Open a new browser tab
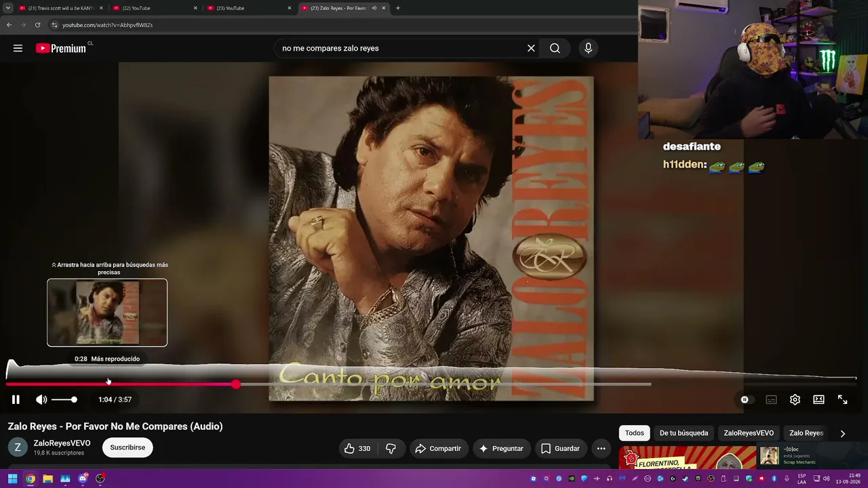Screen dimensions: 868x488 (398, 8)
